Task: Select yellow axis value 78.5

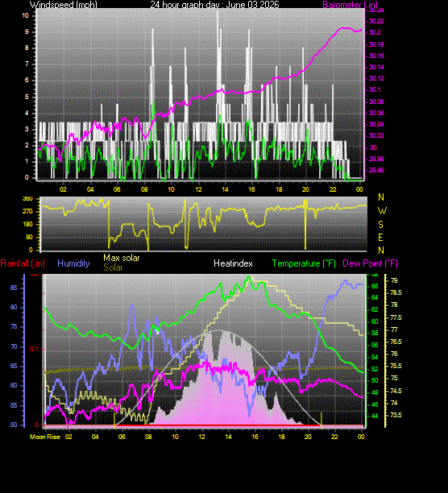Action: (x=396, y=293)
